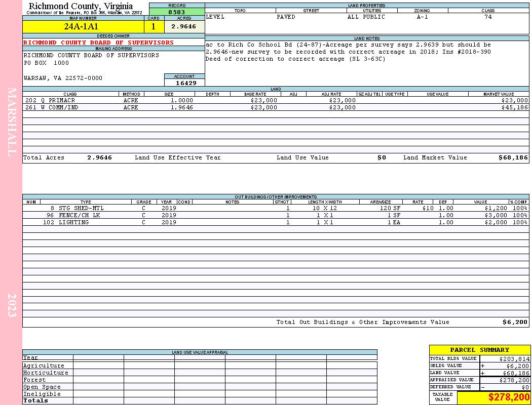Click the red Taxable Value $278,200
Viewport: 532px width, 405px height.
(x=509, y=397)
